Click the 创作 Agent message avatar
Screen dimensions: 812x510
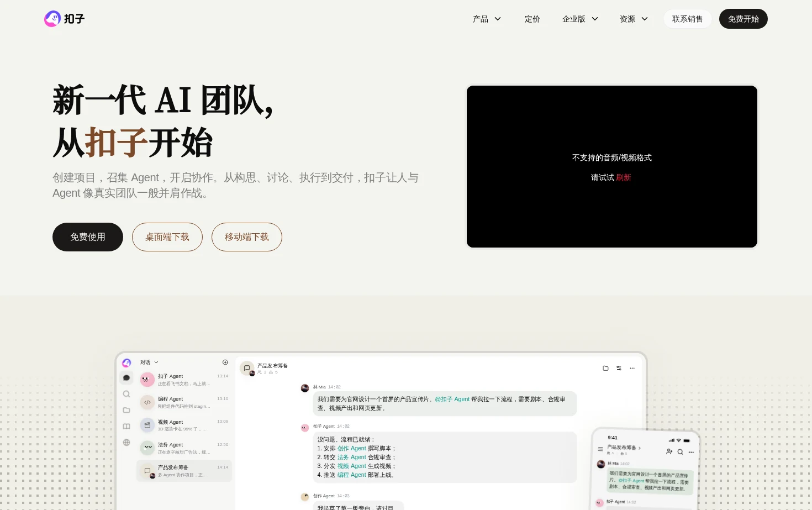click(x=304, y=497)
